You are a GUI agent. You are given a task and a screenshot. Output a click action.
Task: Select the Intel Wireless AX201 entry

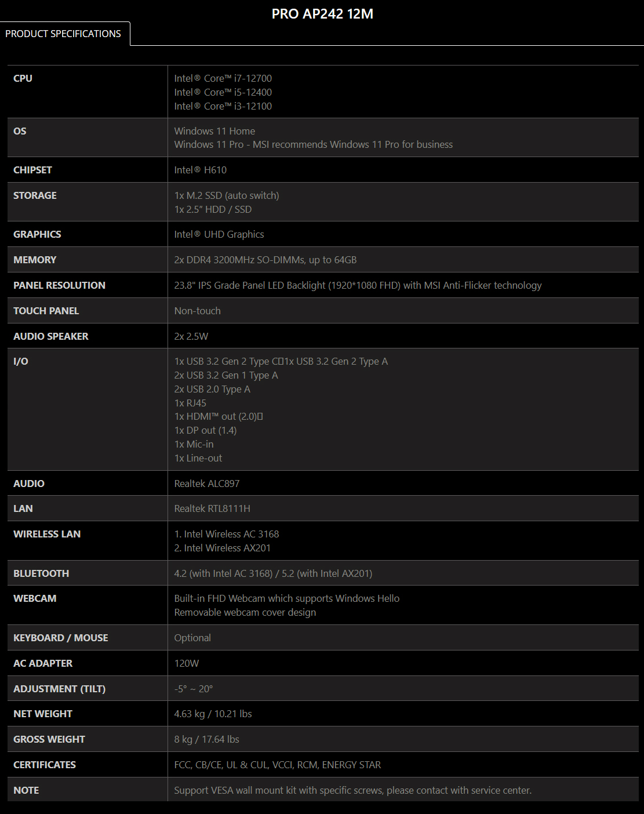coord(222,548)
